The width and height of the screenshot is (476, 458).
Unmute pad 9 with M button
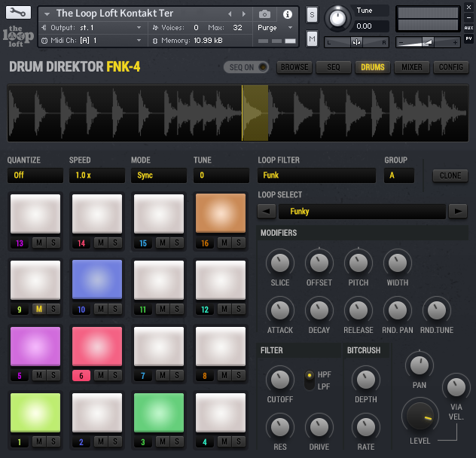[x=38, y=309]
